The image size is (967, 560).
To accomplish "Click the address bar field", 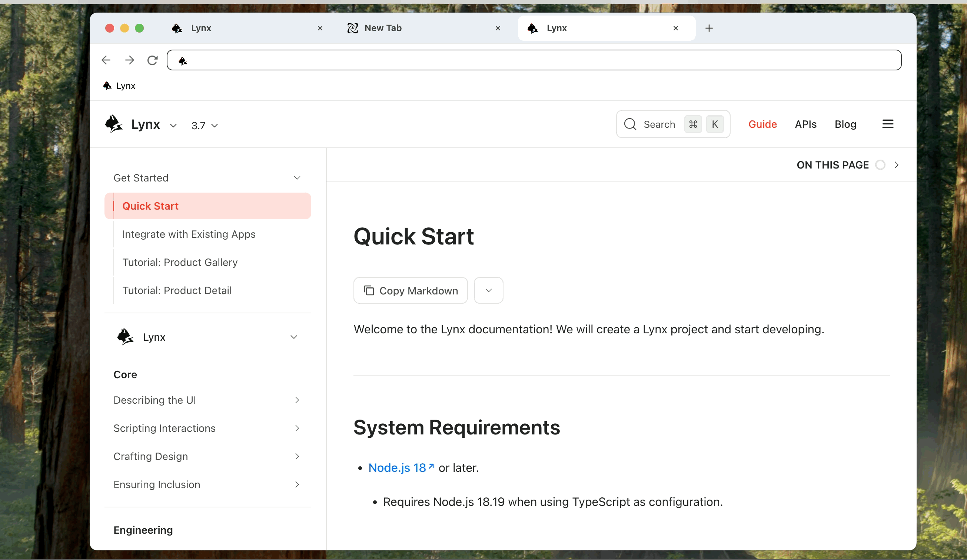I will [x=534, y=60].
